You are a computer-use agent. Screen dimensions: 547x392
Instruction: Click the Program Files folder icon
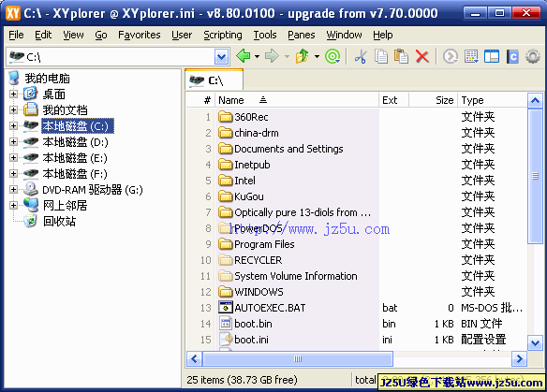coord(226,243)
